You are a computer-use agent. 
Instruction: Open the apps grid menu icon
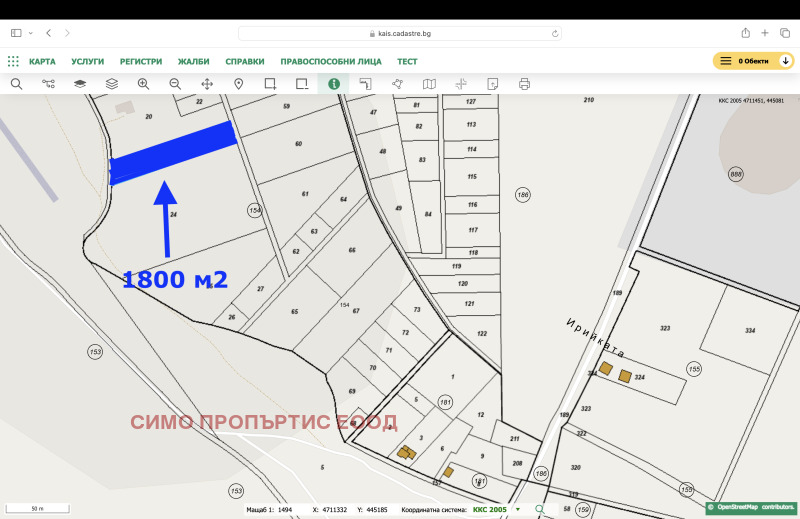(x=13, y=61)
